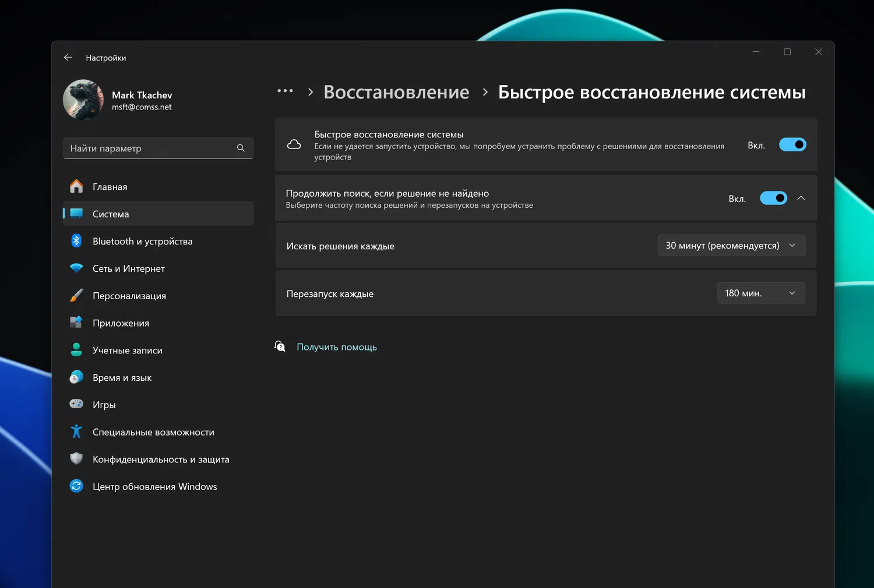The width and height of the screenshot is (874, 588).
Task: Open the Получить помощь link
Action: (337, 346)
